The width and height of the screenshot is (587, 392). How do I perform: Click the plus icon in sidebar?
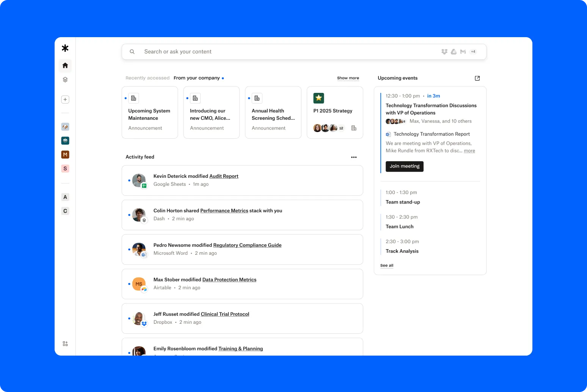tap(65, 99)
